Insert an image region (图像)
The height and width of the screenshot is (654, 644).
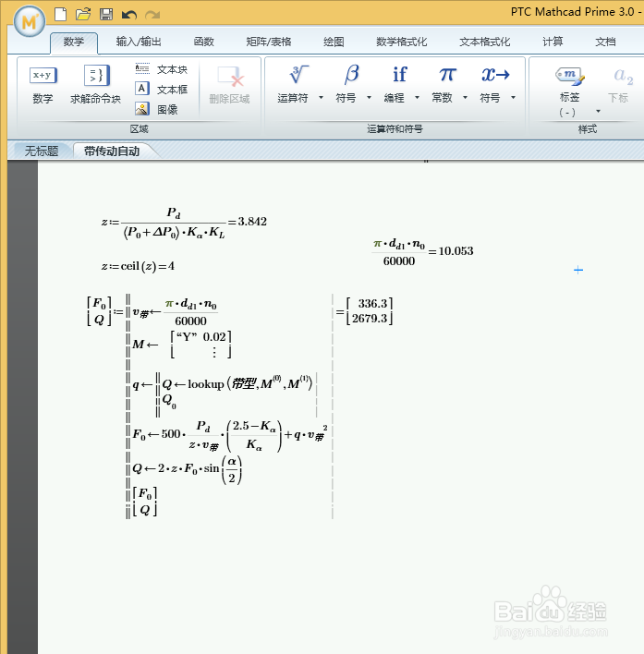157,109
